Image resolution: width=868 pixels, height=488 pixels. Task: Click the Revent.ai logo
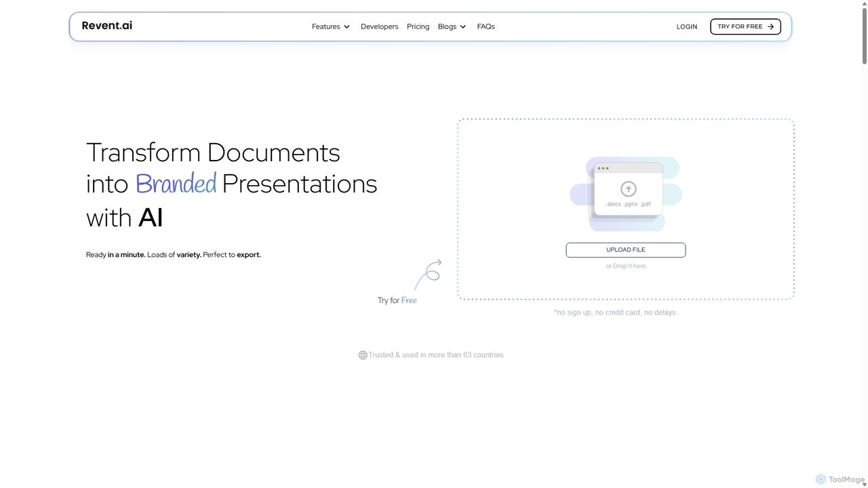pyautogui.click(x=107, y=26)
